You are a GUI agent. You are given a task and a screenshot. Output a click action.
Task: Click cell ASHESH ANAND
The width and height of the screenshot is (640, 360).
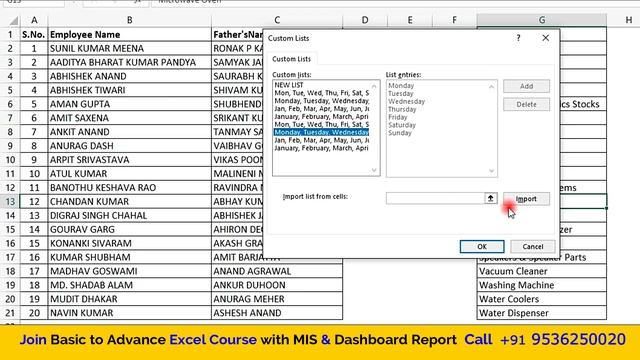[277, 313]
